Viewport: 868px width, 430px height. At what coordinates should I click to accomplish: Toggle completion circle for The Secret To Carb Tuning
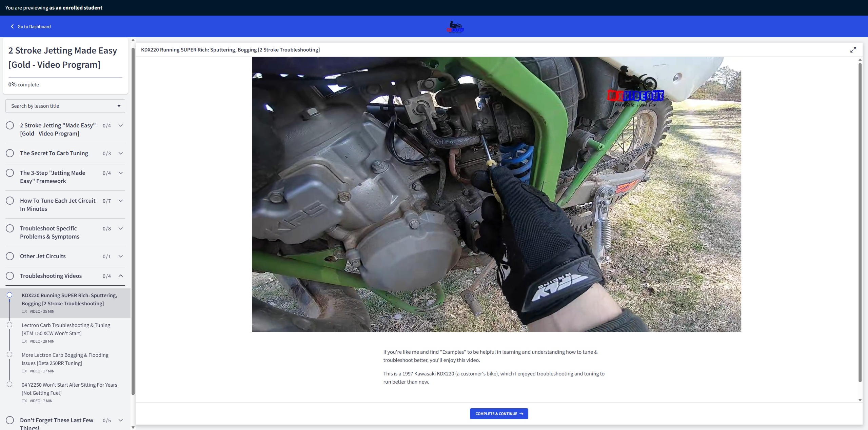pos(10,153)
